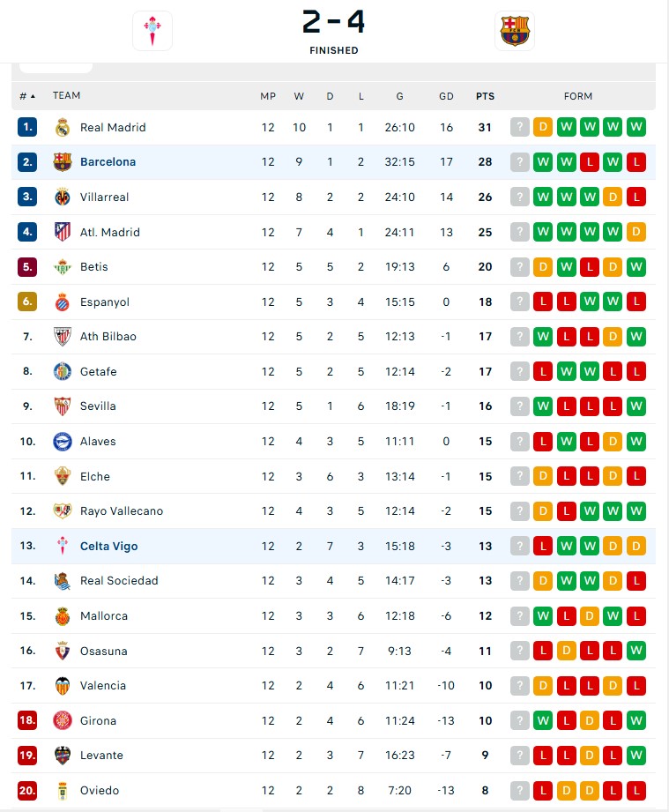669x812 pixels.
Task: Open the Barcelona team link
Action: 108,162
